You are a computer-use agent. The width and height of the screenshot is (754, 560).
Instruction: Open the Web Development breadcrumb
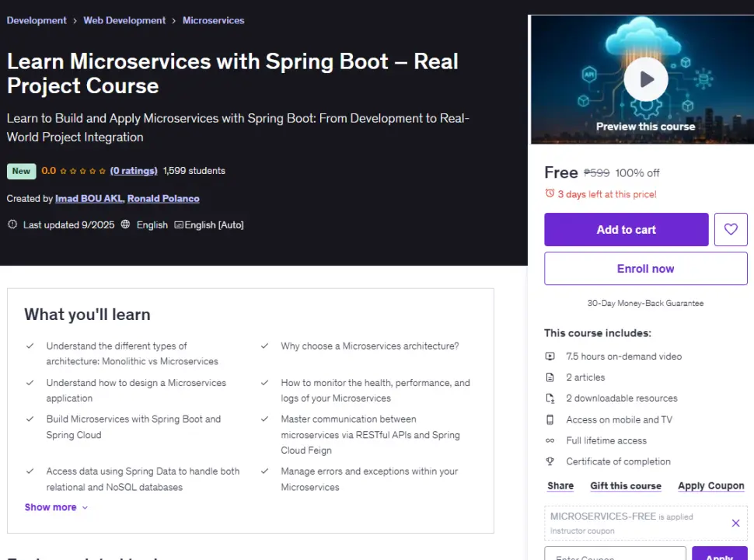tap(124, 20)
